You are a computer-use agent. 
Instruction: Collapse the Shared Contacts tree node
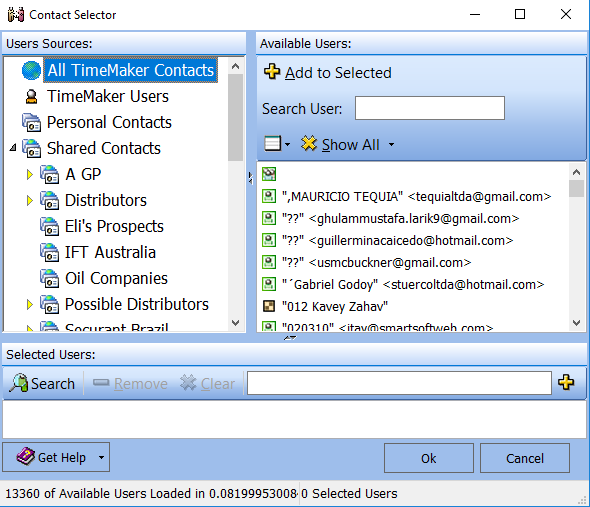pyautogui.click(x=13, y=148)
